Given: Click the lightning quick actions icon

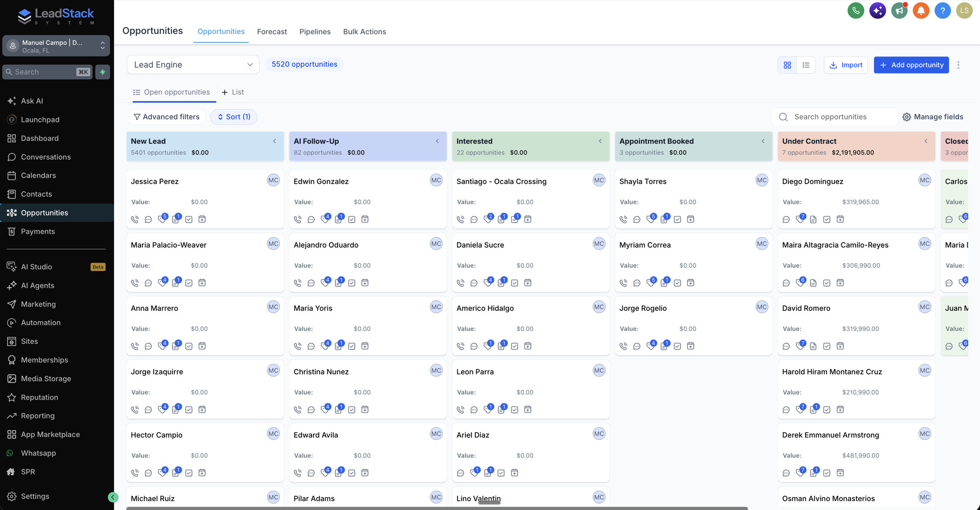Looking at the screenshot, I should point(102,72).
